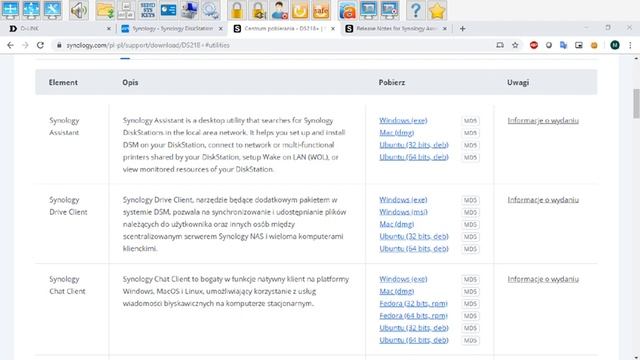Viewport: 640px width, 360px height.
Task: Click the gold star favorites icon
Action: pos(437,10)
